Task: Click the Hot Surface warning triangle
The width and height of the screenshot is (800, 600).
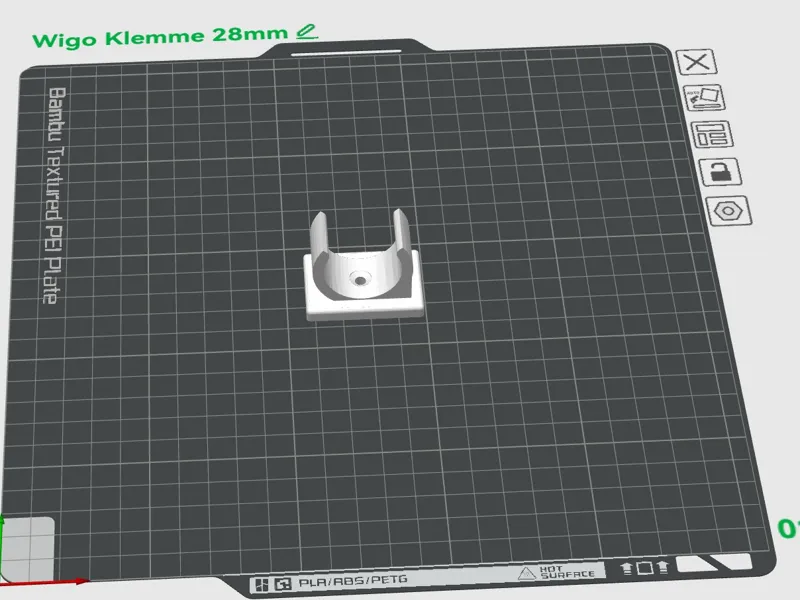Action: tap(527, 573)
